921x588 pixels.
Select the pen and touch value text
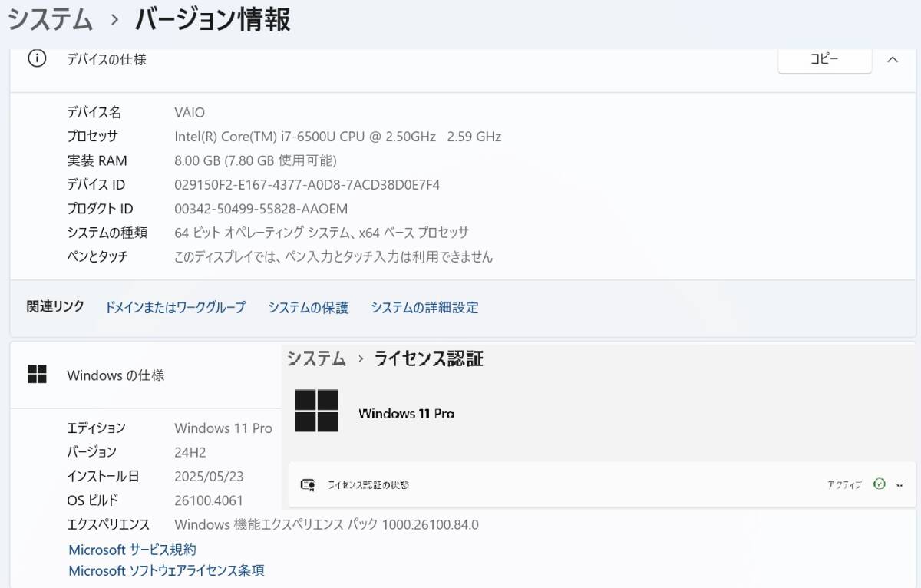[x=333, y=257]
